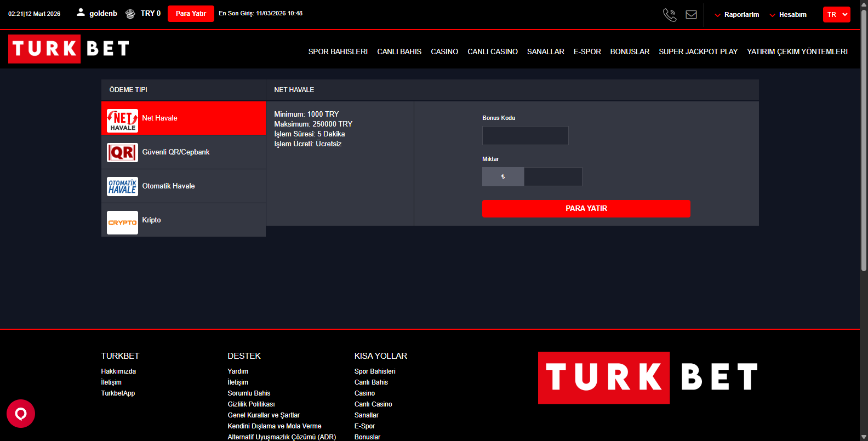Open Bonuslar footer link
This screenshot has height=441, width=868.
click(367, 437)
